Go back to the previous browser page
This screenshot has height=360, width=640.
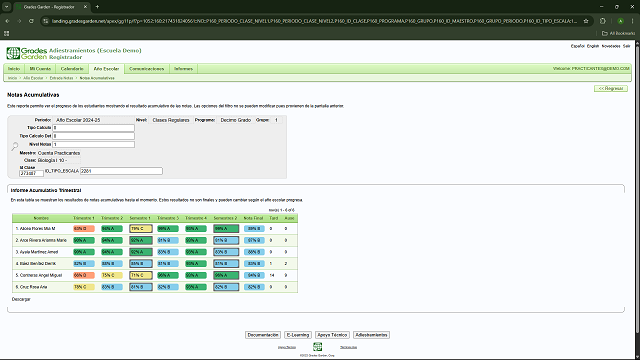pos(7,21)
